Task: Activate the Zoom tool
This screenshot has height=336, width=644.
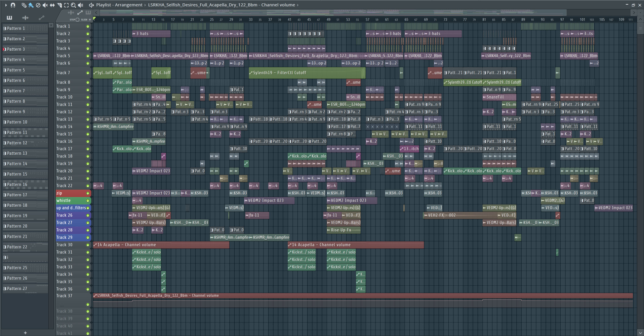Action: pyautogui.click(x=73, y=5)
